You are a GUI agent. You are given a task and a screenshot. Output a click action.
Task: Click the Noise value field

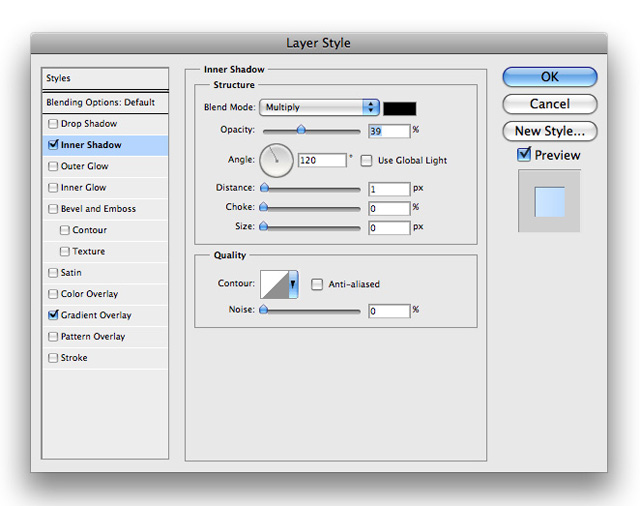(x=389, y=311)
